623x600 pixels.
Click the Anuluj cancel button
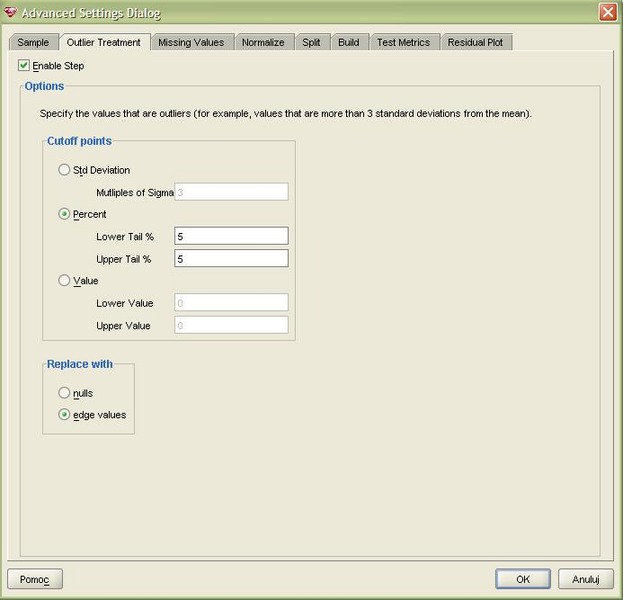(x=585, y=579)
